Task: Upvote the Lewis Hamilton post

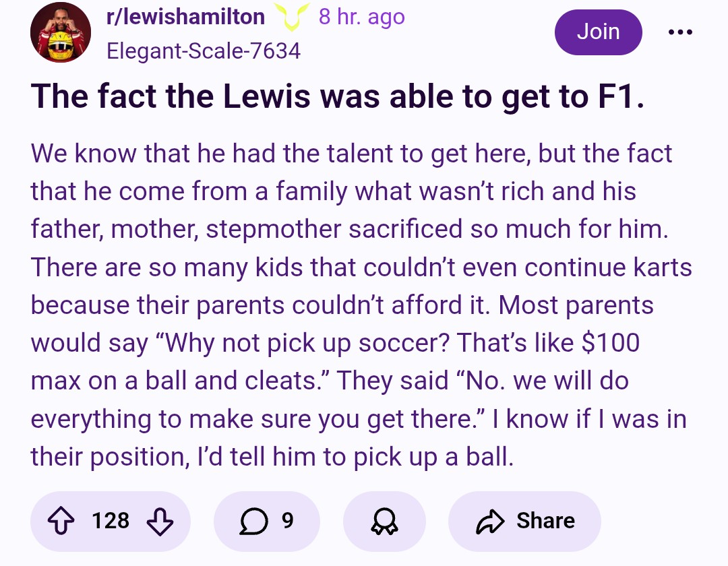Action: pyautogui.click(x=61, y=521)
